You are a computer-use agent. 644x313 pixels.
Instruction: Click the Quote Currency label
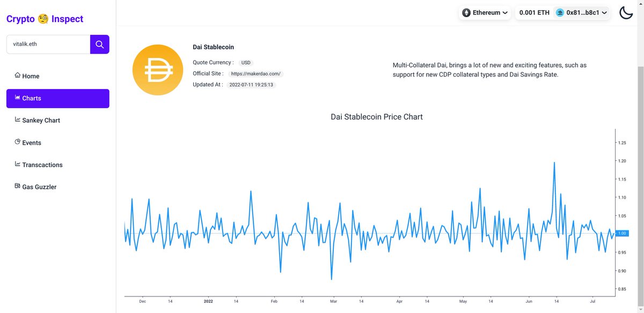[x=213, y=63]
